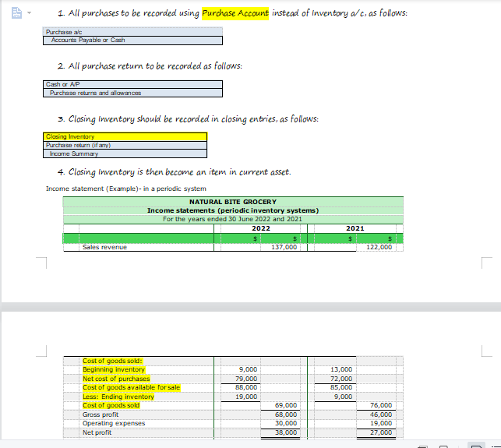Select the 'Income Summary' cell
501x448 pixels.
click(x=125, y=153)
